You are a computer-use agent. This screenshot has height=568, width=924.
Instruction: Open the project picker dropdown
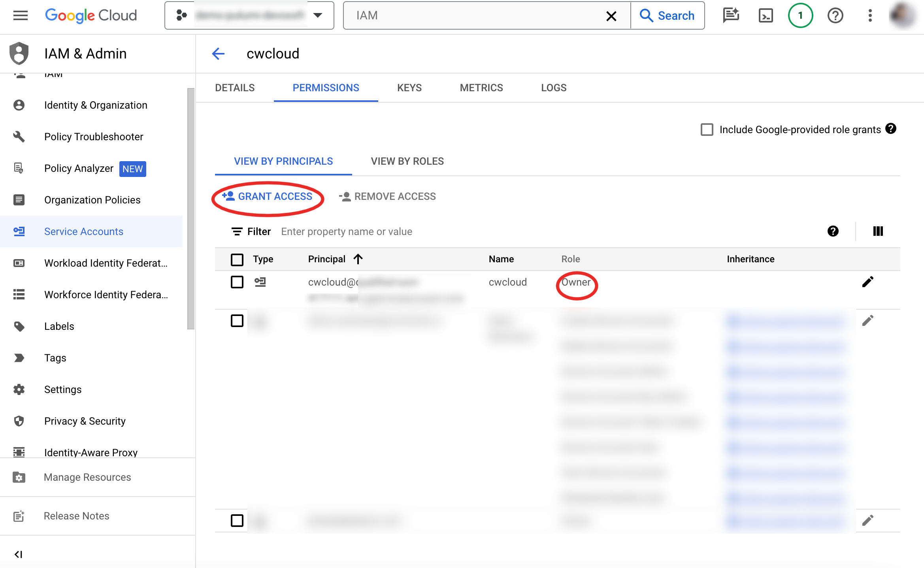[x=249, y=15]
